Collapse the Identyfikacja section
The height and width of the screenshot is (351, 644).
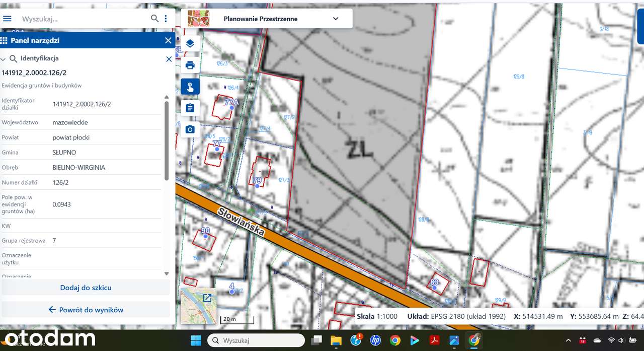3,59
